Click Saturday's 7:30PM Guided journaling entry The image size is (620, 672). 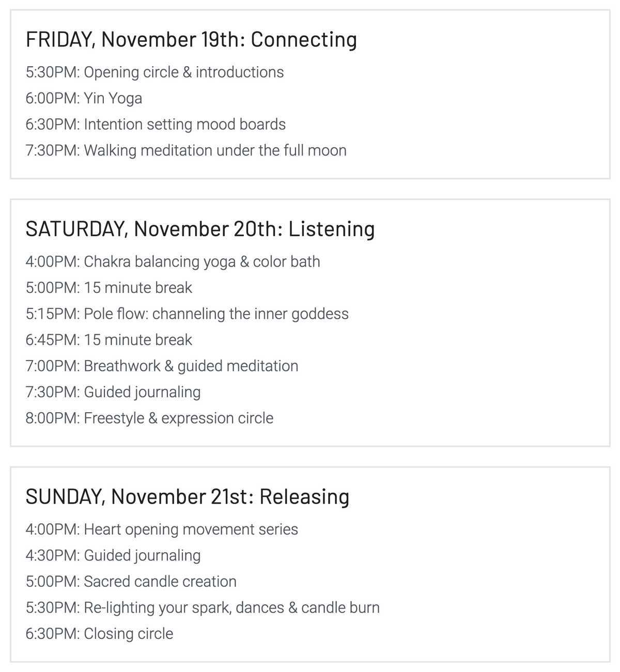[x=113, y=392]
